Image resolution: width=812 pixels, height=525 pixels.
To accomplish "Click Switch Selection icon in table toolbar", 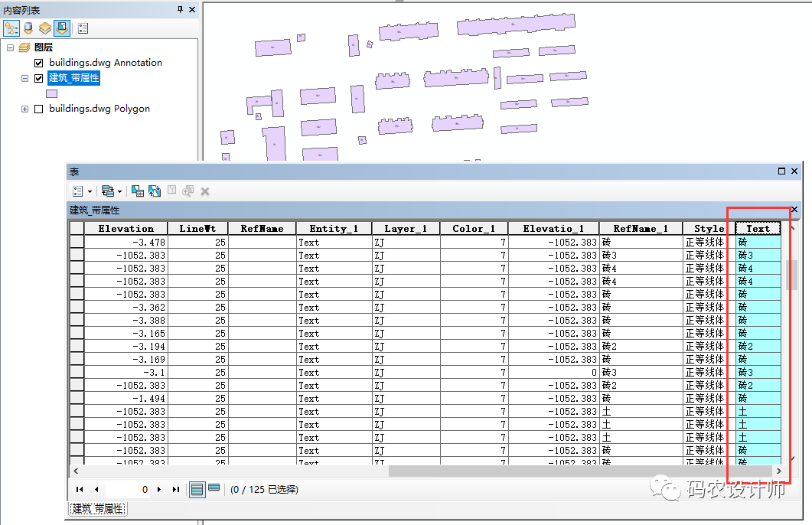I will (x=155, y=191).
